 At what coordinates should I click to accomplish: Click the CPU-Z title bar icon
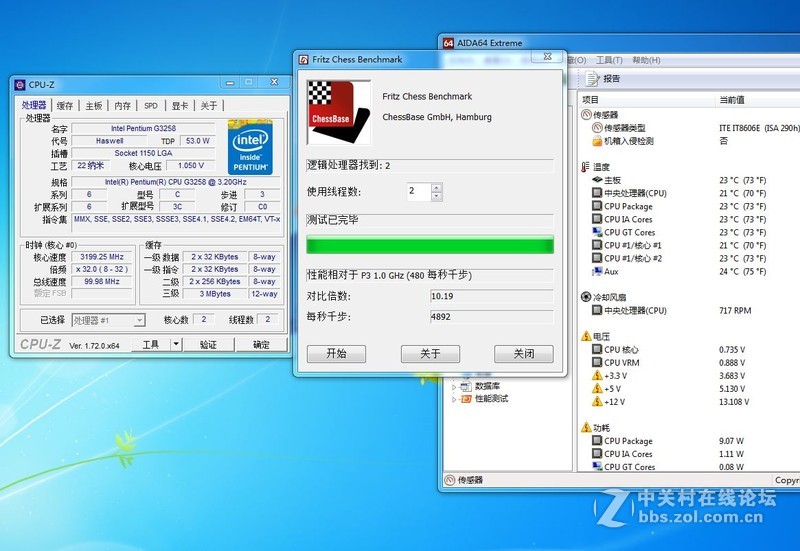(20, 85)
